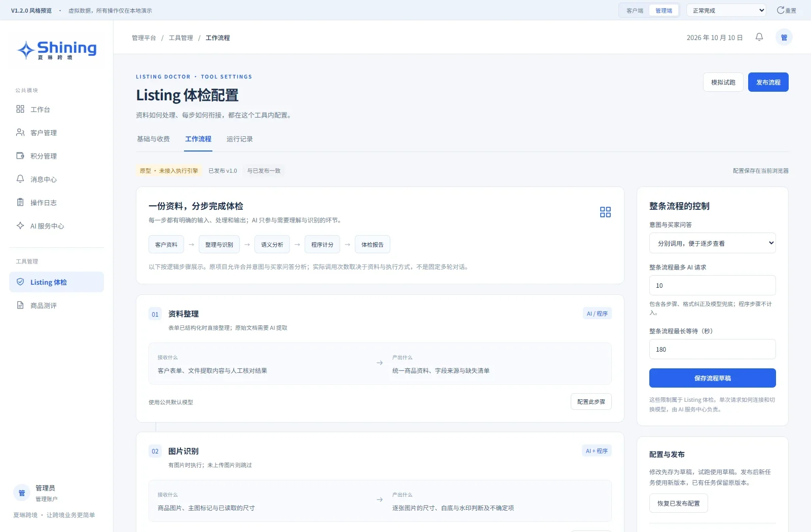Click the AI 服务中心 sparkle icon
This screenshot has width=811, height=532.
20,225
